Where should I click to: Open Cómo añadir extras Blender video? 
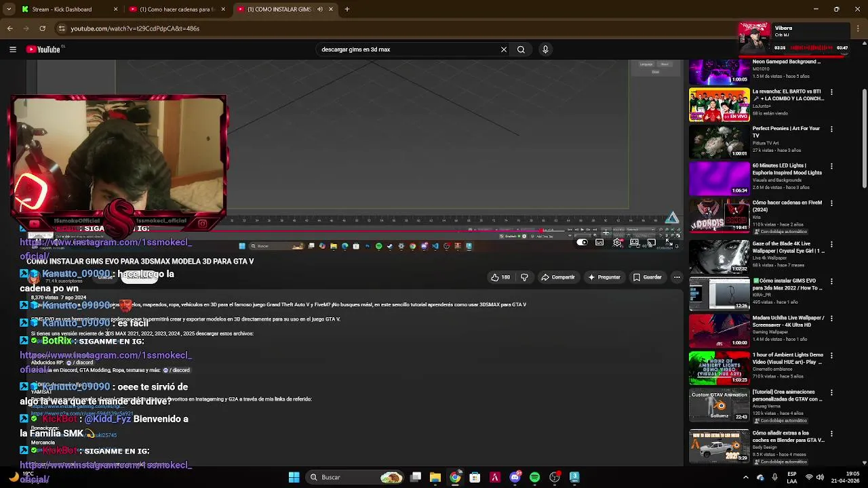pos(719,445)
